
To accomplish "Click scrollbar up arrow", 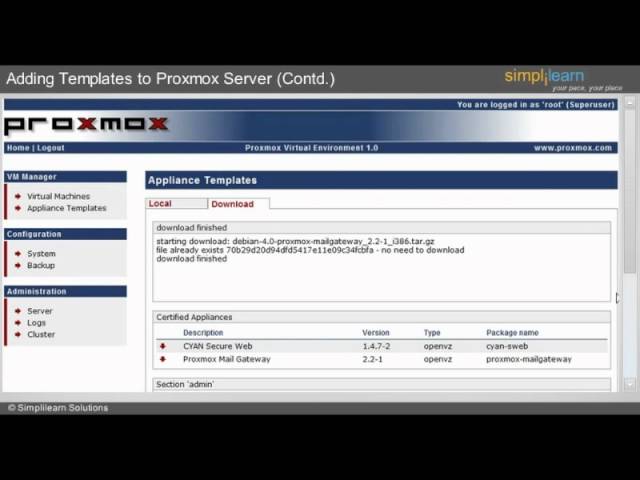I will point(630,102).
